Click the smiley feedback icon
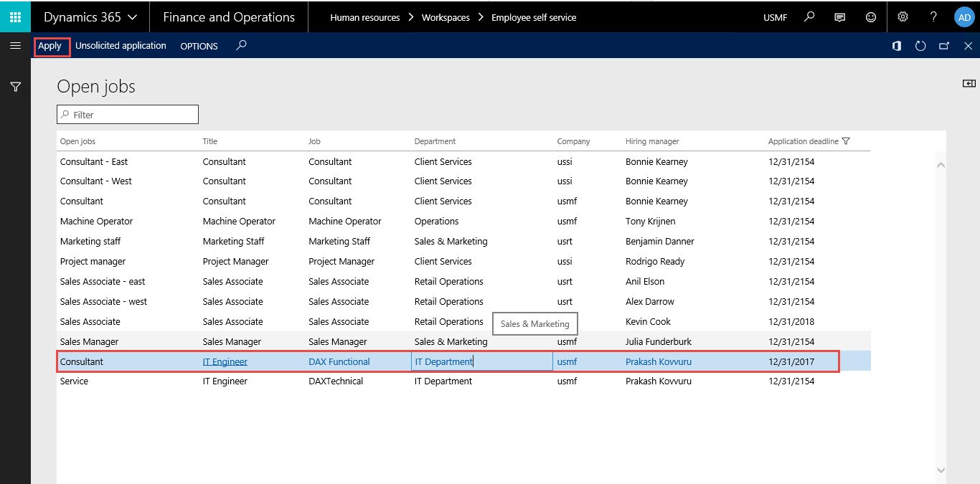The height and width of the screenshot is (484, 980). (x=870, y=16)
